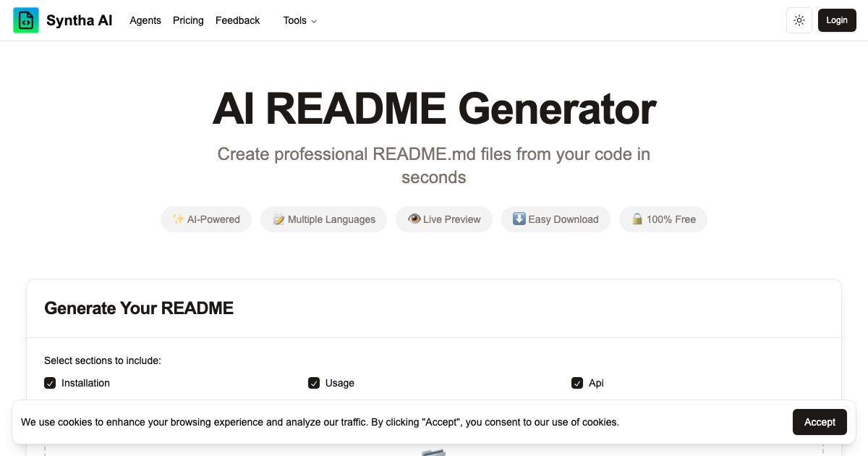Click the Generate Your README heading
The image size is (868, 456).
139,308
